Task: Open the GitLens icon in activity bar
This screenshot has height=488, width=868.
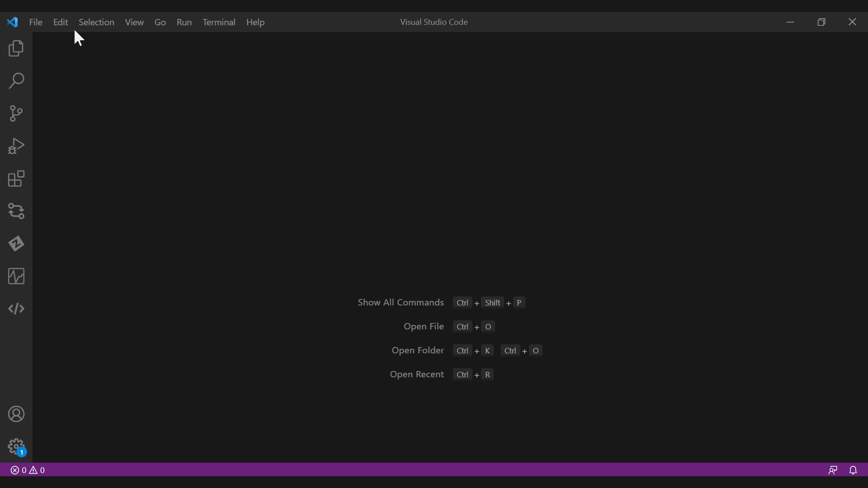Action: [x=16, y=244]
